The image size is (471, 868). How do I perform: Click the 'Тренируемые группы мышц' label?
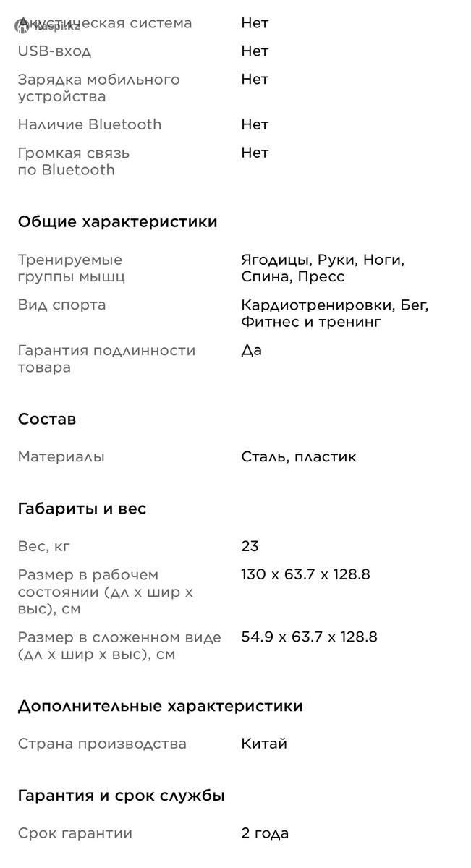coord(71,268)
